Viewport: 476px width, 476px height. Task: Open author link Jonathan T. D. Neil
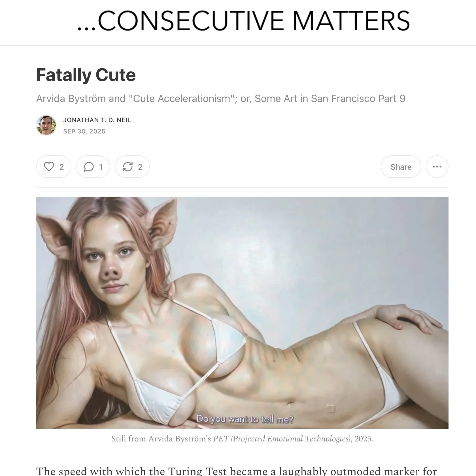[x=97, y=120]
